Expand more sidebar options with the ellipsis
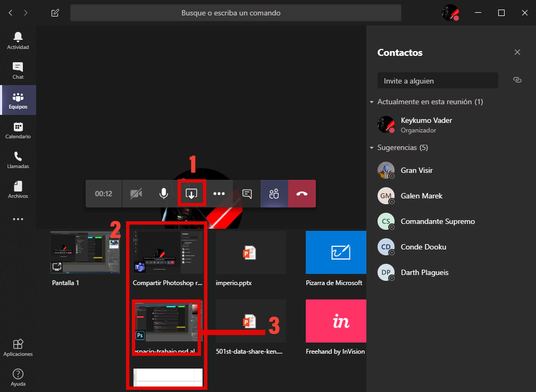Viewport: 536px width, 392px height. tap(18, 219)
